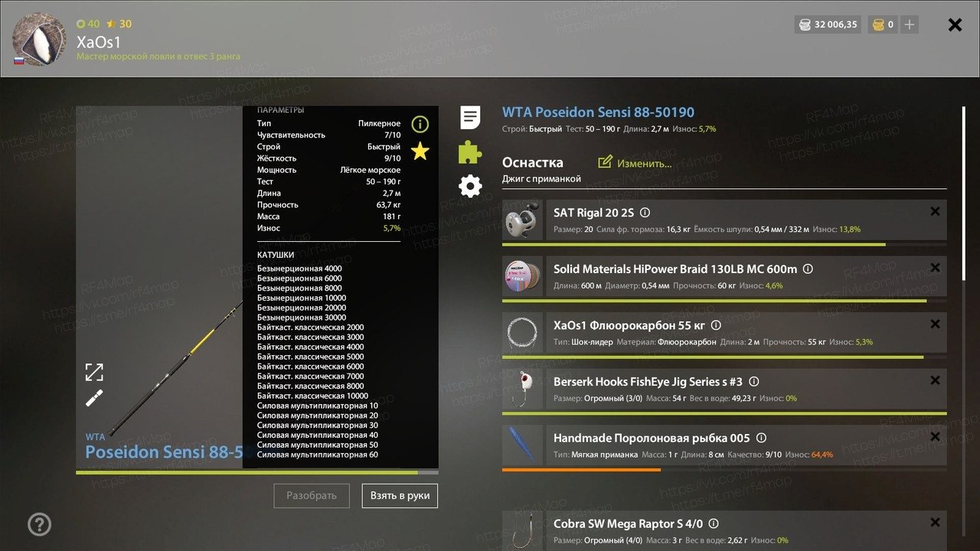This screenshot has width=980, height=551.
Task: Click the SAT Rigal 20 2S name
Action: (594, 213)
